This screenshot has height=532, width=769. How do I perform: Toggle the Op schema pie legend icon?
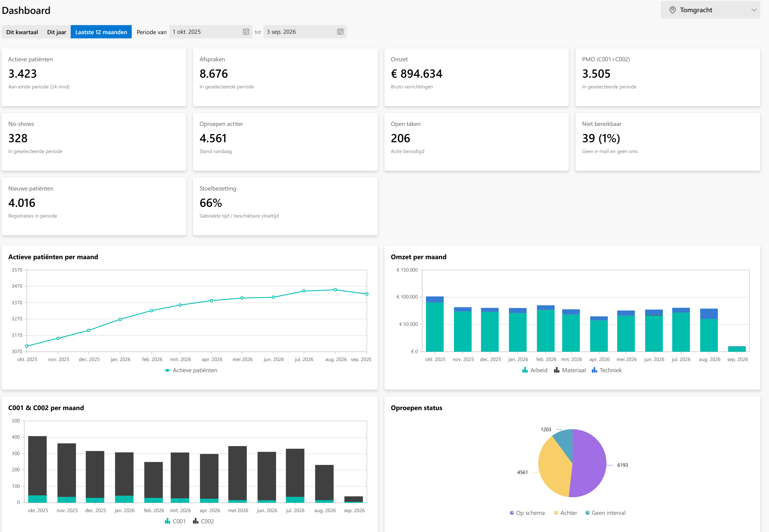(x=512, y=513)
